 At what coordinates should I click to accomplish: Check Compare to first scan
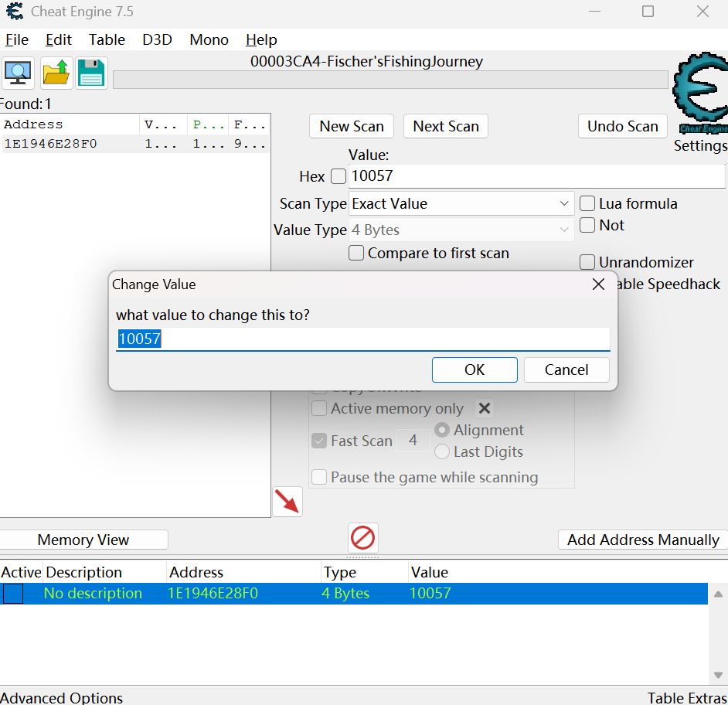click(x=356, y=253)
